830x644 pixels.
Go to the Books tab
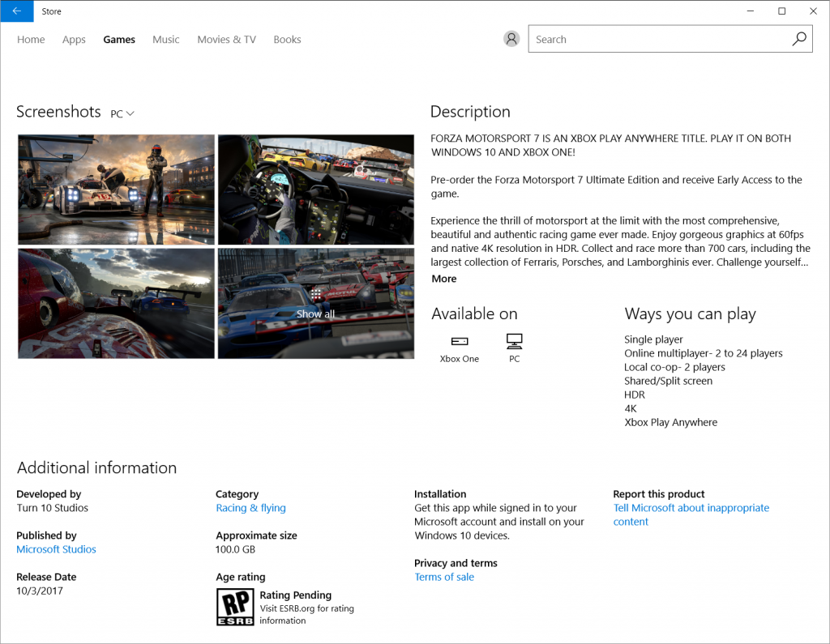pyautogui.click(x=288, y=40)
